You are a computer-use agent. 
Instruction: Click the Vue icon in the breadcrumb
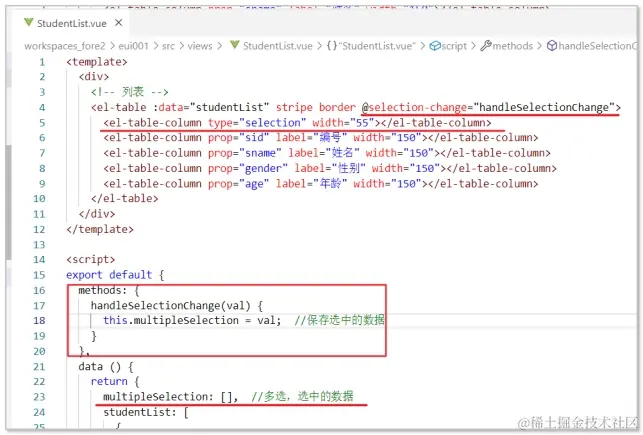coord(235,45)
